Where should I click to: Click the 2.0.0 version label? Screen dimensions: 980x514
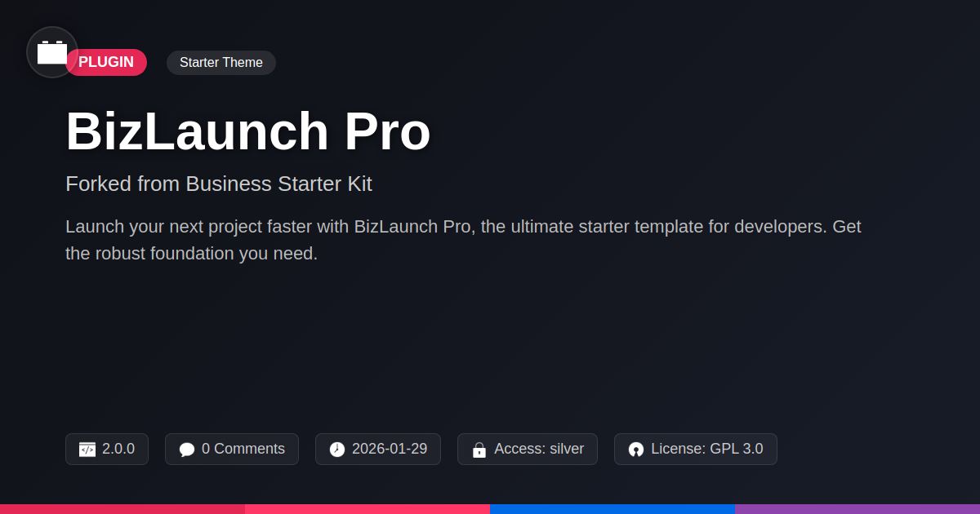[118, 449]
